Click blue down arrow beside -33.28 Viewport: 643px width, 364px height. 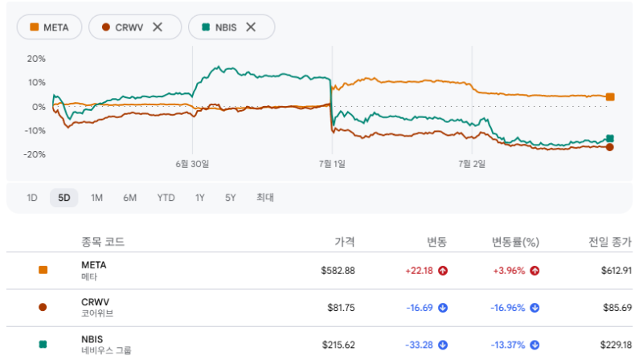443,346
